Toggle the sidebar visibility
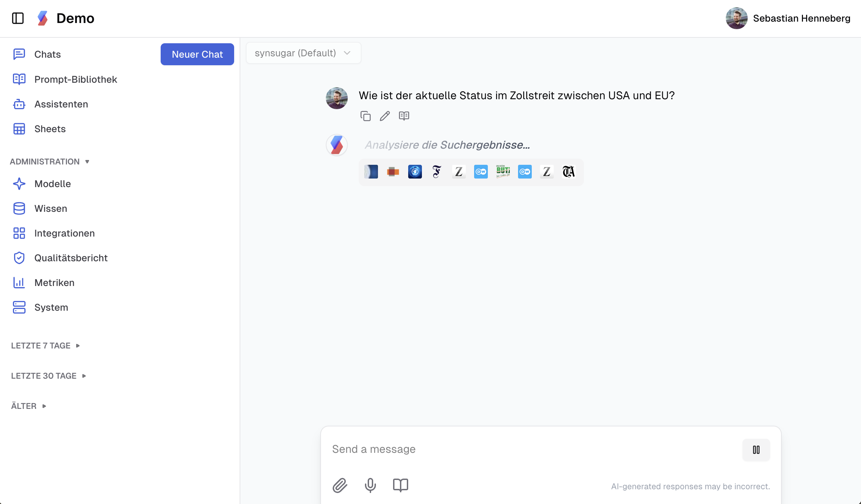 click(18, 18)
